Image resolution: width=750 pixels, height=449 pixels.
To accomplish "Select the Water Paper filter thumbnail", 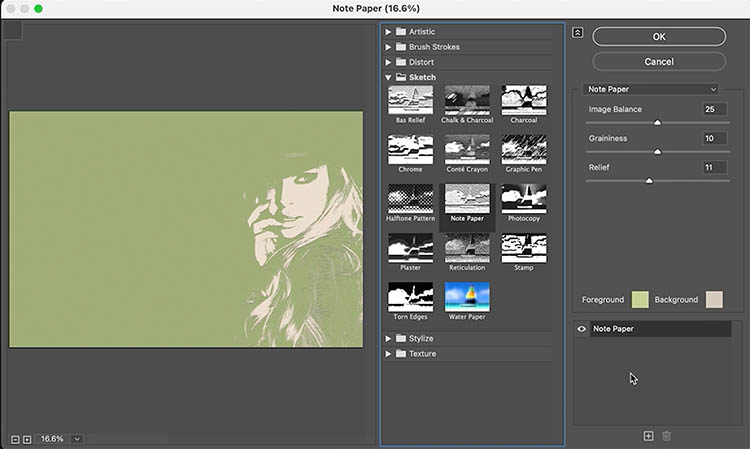I will coord(467,297).
